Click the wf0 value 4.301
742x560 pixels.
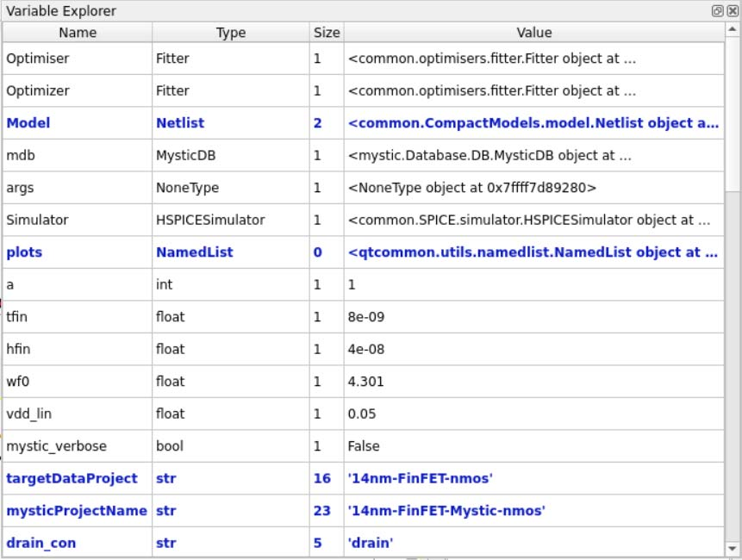tap(366, 382)
